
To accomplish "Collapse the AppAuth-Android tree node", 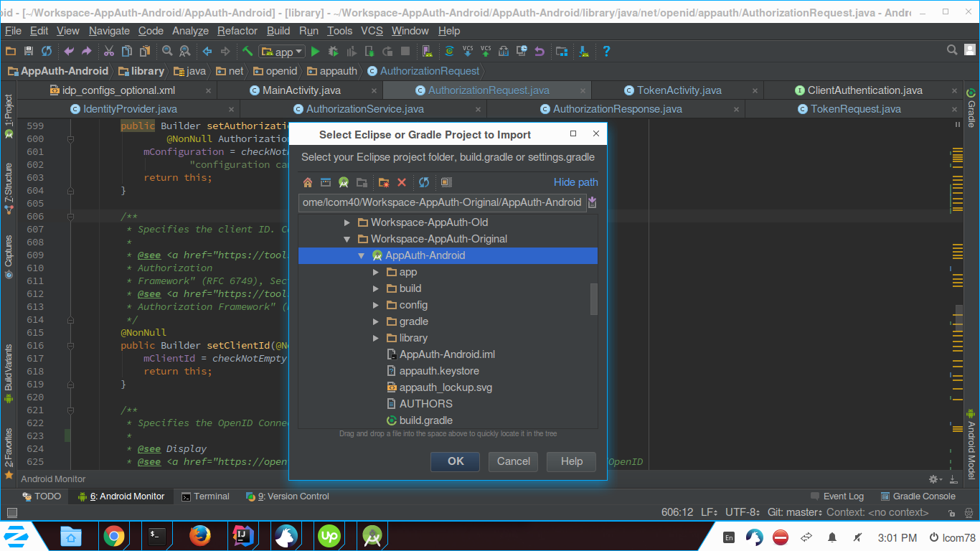I will click(362, 255).
